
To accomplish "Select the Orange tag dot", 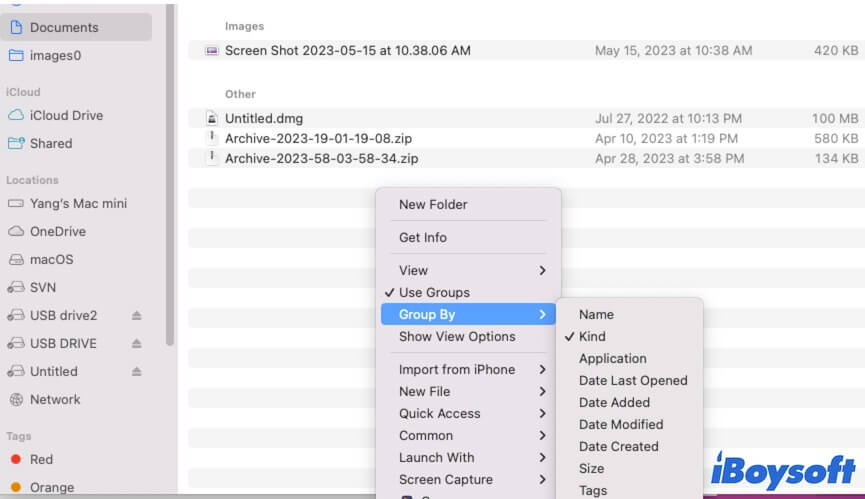I will point(16,487).
